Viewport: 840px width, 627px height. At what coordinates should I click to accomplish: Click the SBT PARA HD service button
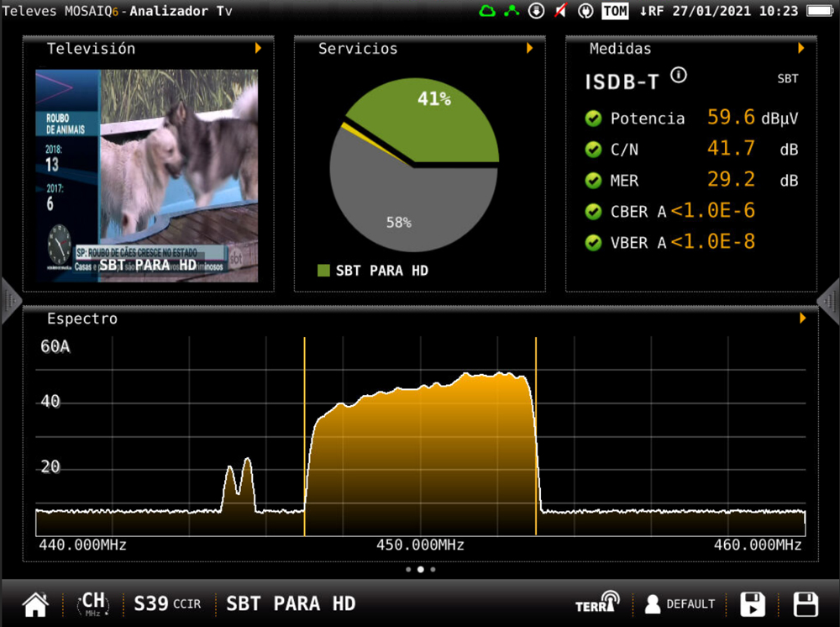pos(291,604)
